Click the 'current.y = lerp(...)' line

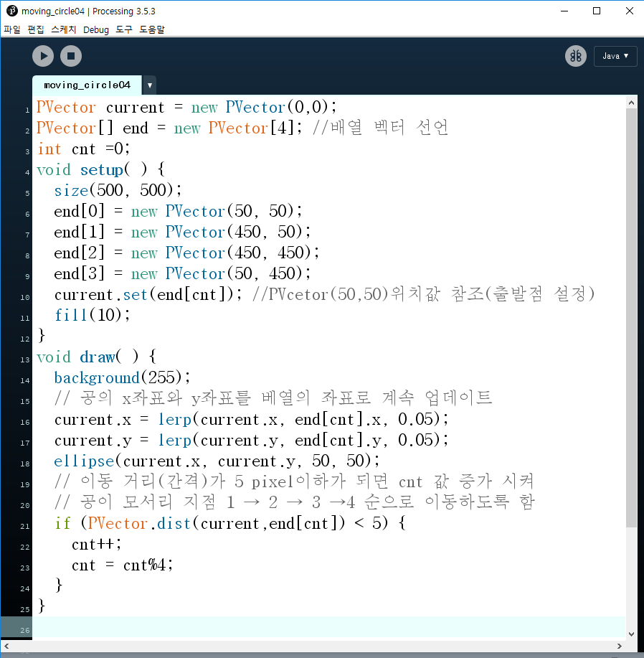252,440
